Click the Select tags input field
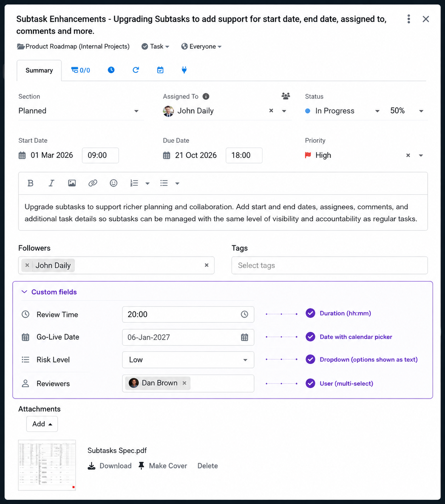Viewport: 445px width, 504px height. pos(329,265)
